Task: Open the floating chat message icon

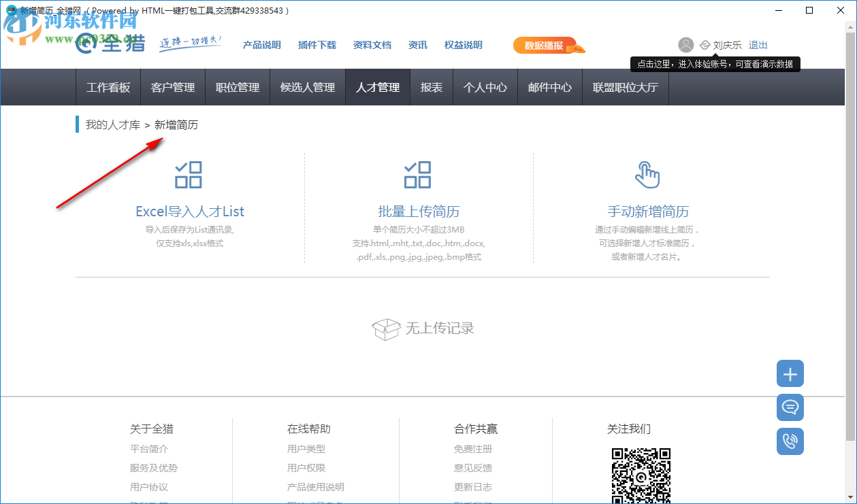Action: [790, 407]
